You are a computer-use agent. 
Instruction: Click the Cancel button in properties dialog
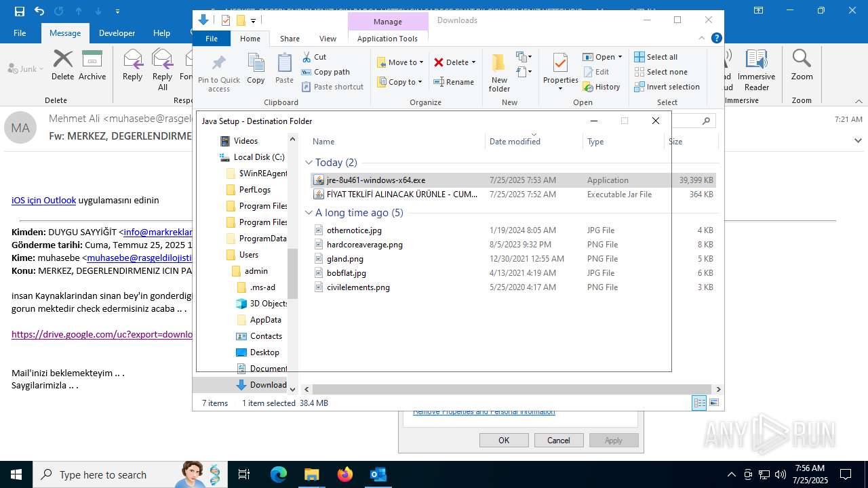pyautogui.click(x=559, y=440)
